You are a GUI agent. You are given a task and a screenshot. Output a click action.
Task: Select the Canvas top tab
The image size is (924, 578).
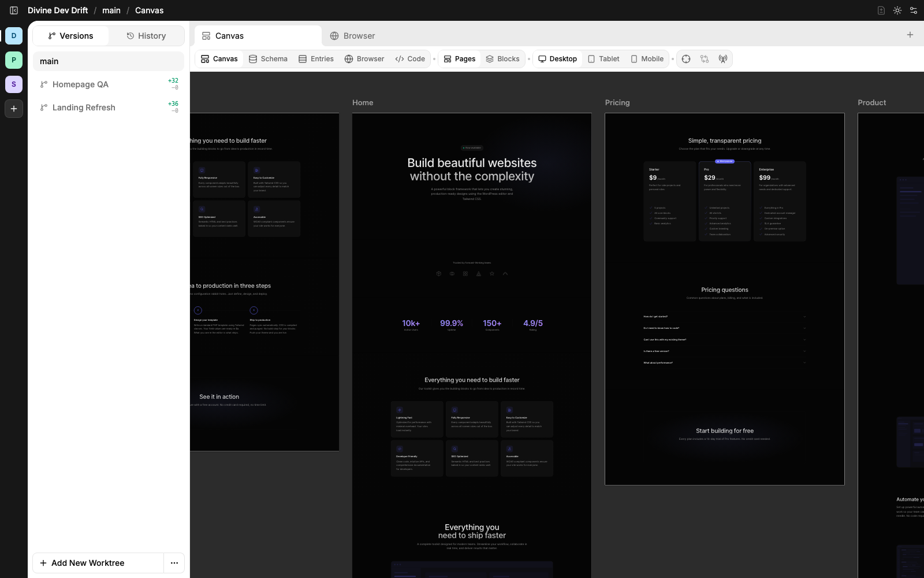click(258, 36)
